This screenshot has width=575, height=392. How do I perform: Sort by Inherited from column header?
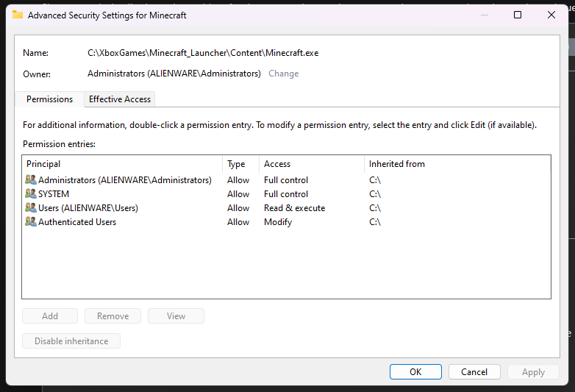click(x=457, y=164)
